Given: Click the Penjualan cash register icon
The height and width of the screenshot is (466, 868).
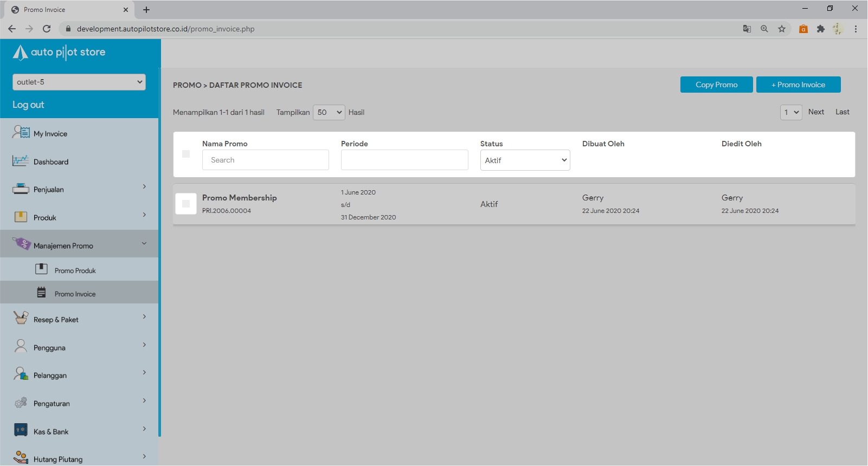Looking at the screenshot, I should (21, 189).
